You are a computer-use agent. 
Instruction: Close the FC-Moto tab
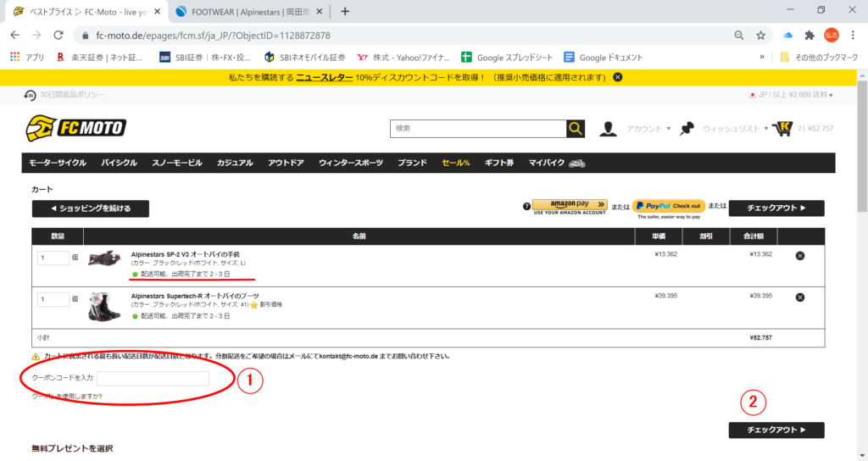coord(157,12)
